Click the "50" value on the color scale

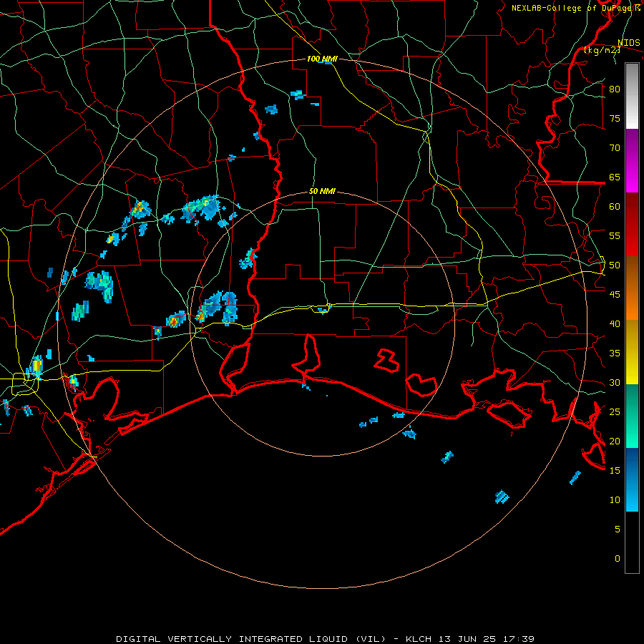[615, 265]
